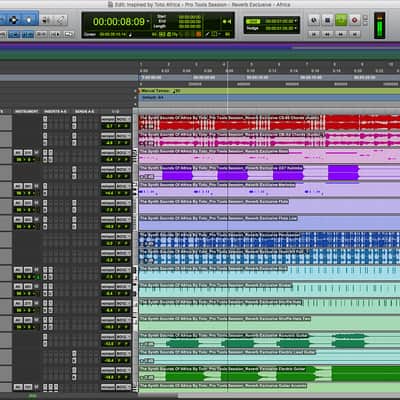Click Go to End transport button
This screenshot has height=400, width=400.
coord(355,34)
